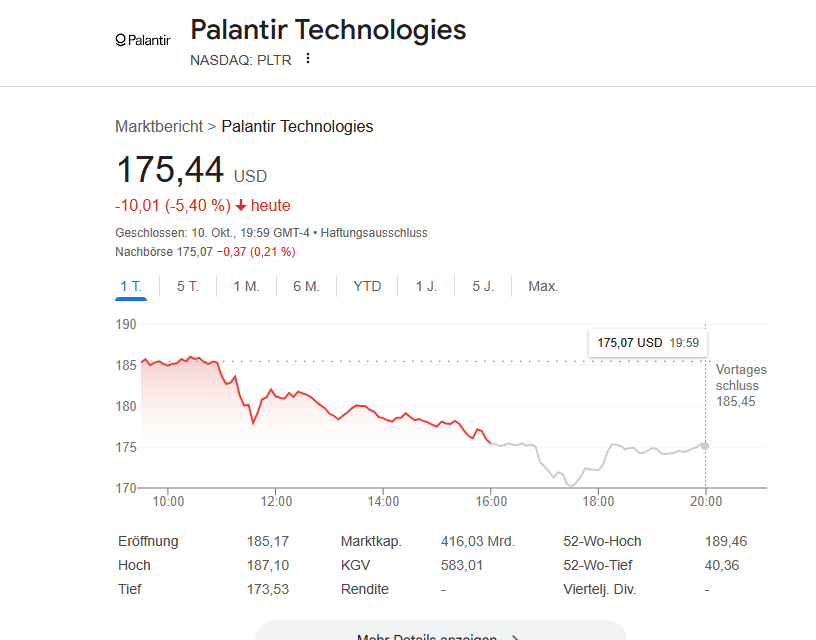Switch to the 5 T. tab
The height and width of the screenshot is (640, 816).
coord(188,286)
